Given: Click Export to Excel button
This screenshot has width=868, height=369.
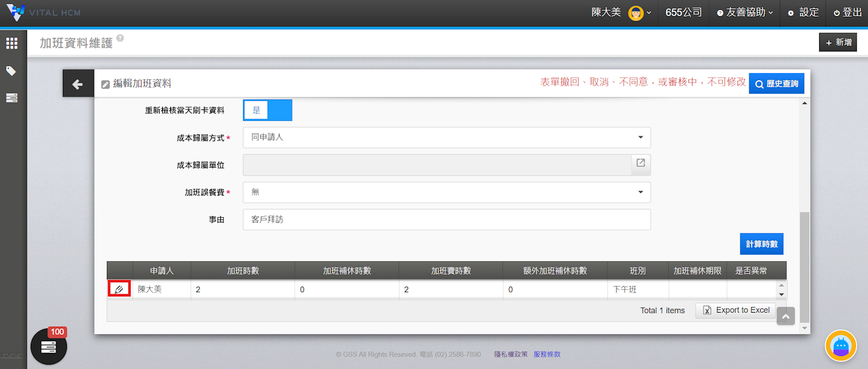Looking at the screenshot, I should pos(736,310).
